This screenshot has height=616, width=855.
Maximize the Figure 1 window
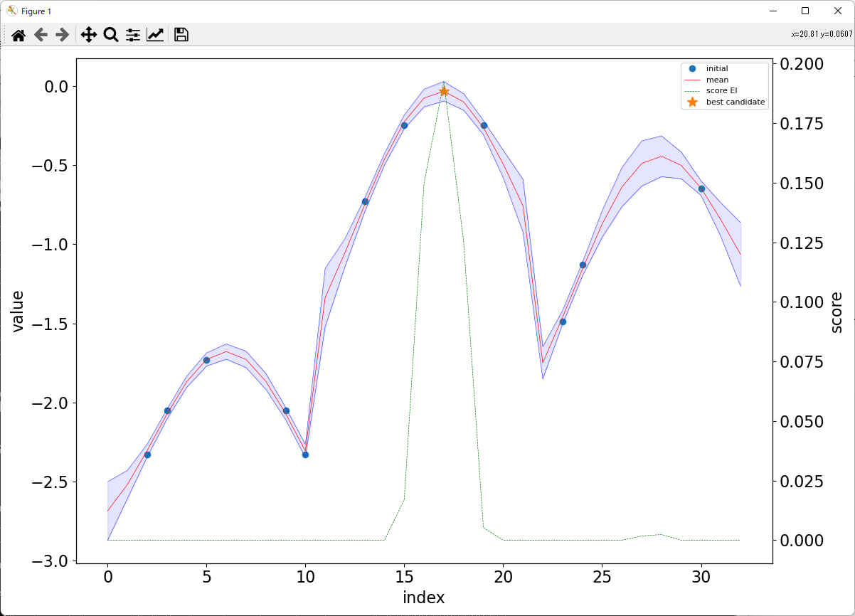(x=805, y=11)
